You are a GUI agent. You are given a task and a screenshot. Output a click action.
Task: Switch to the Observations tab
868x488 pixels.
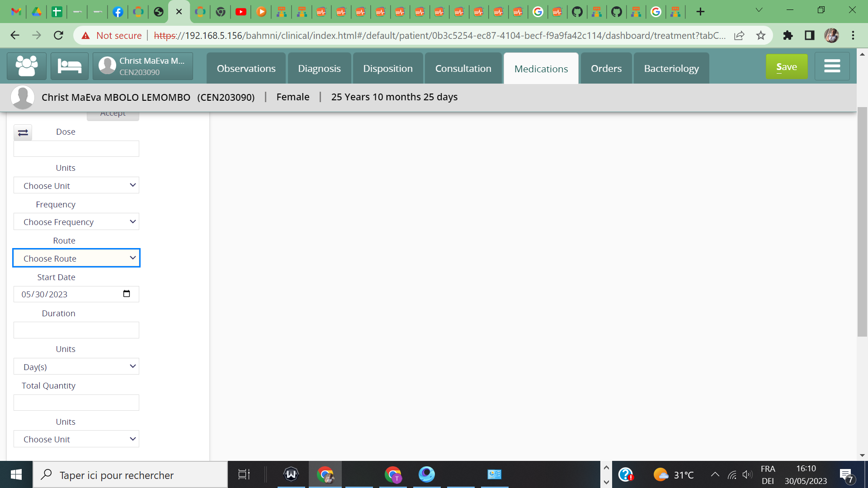pos(246,68)
